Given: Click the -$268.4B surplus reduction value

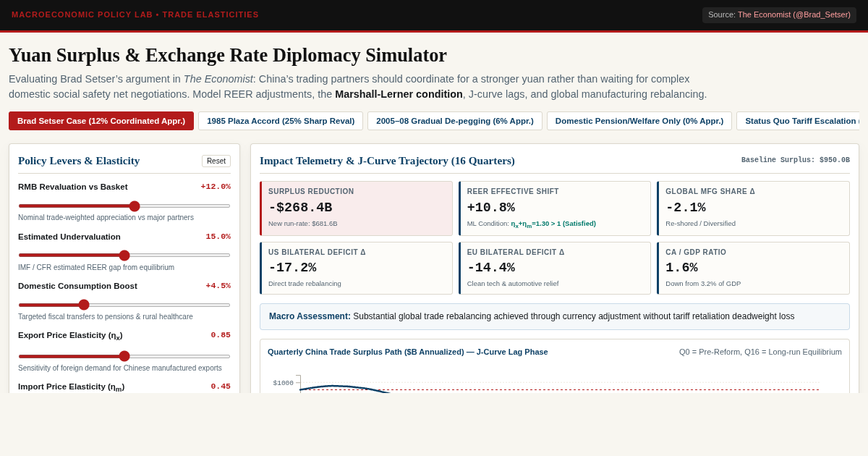Looking at the screenshot, I should (300, 208).
